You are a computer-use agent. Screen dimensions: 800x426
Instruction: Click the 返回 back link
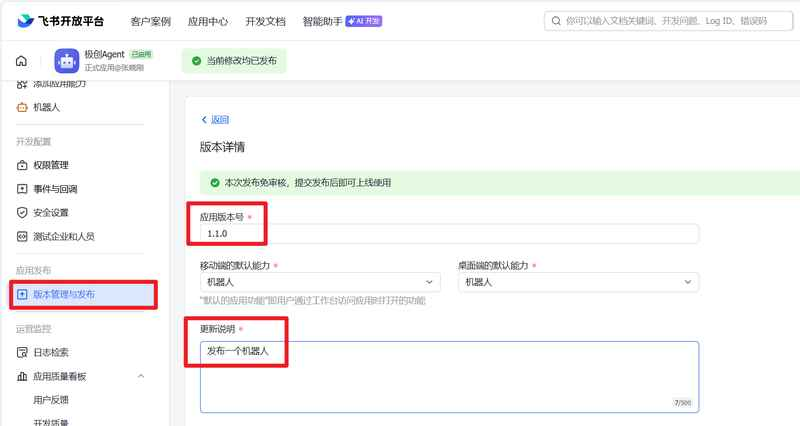220,119
